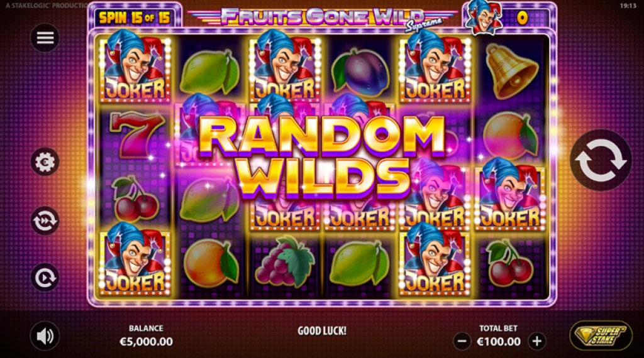Open the hamburger menu
This screenshot has width=644, height=358.
[45, 38]
